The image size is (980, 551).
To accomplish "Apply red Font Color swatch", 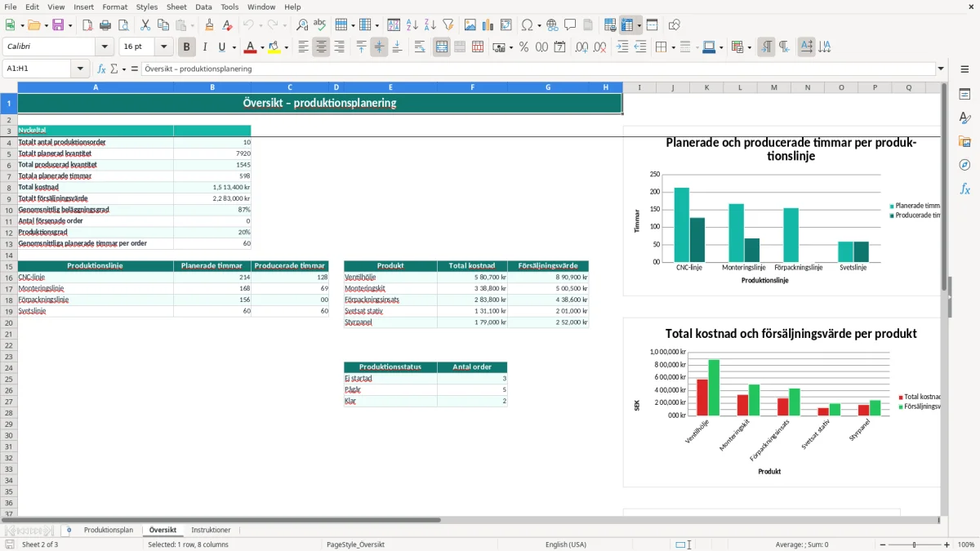I will [250, 47].
